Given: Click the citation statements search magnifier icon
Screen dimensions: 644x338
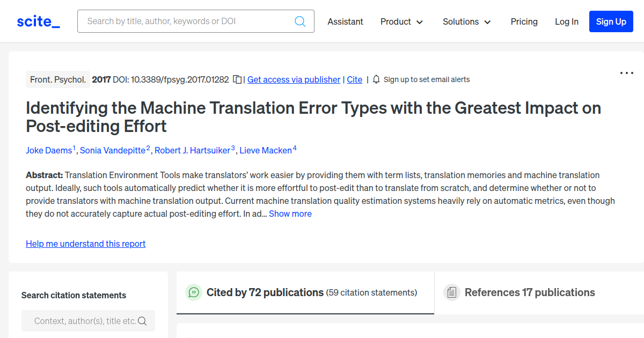Looking at the screenshot, I should [142, 321].
